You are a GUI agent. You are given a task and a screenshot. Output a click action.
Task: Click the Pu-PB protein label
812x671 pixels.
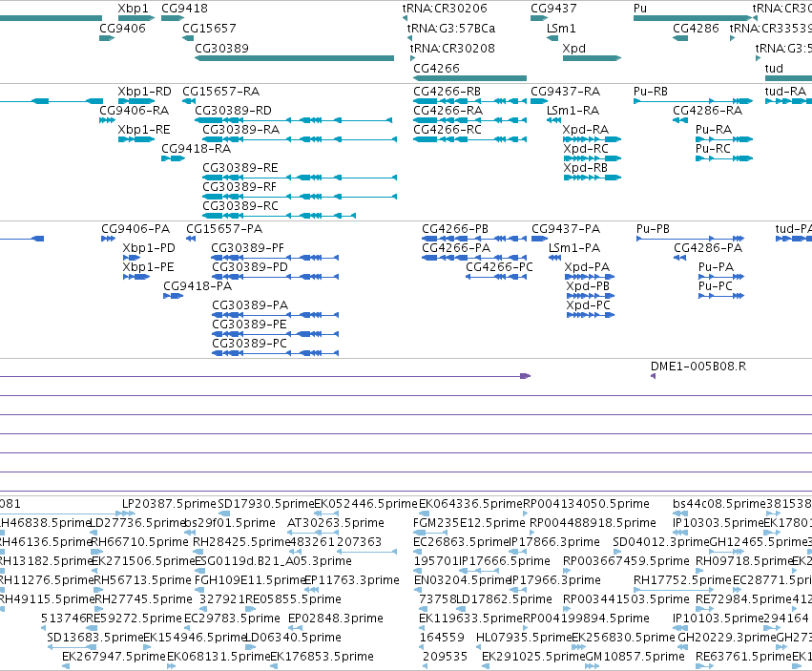[x=653, y=229]
